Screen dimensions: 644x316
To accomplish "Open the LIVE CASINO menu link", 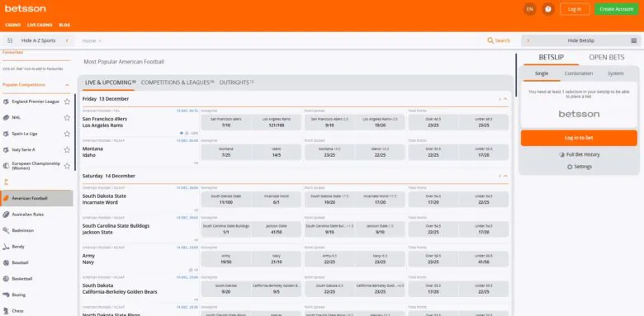I will [x=40, y=25].
